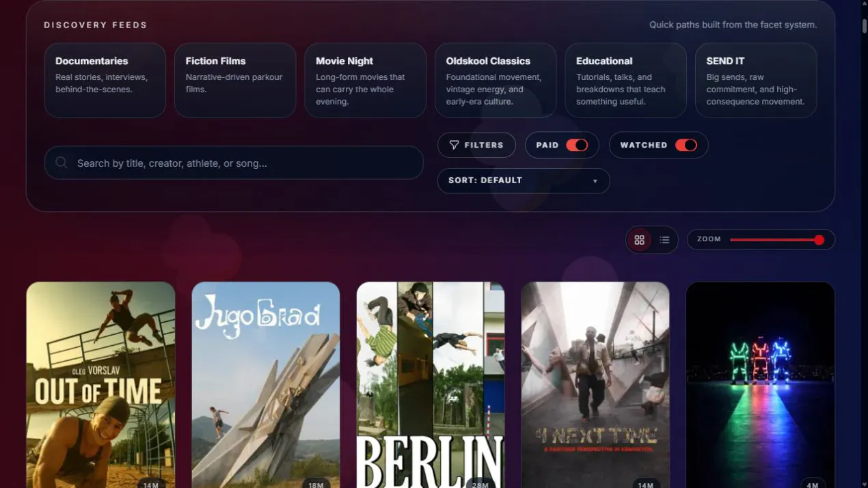Click the funnel icon in Filters
The height and width of the screenshot is (488, 868).
454,145
